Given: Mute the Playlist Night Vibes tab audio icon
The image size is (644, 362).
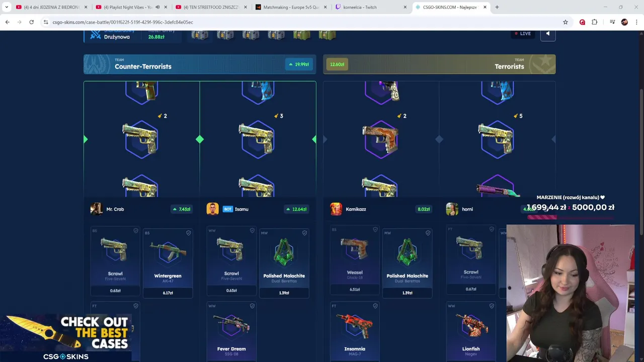Looking at the screenshot, I should pyautogui.click(x=157, y=7).
